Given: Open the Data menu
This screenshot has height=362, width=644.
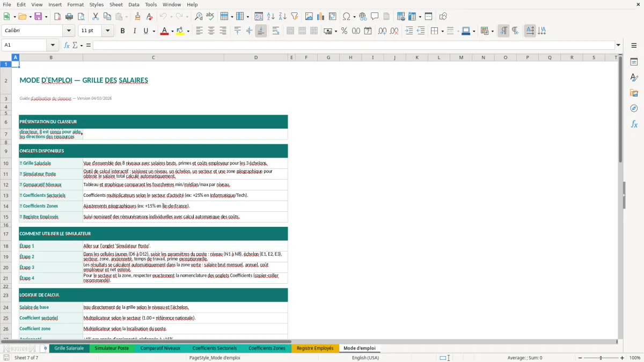Looking at the screenshot, I should (x=134, y=4).
